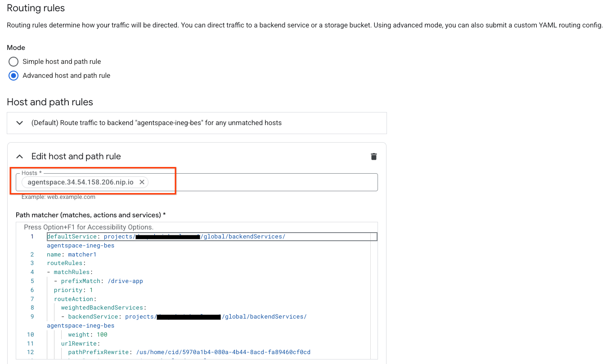Place cursor on 'weight: 100' line

pyautogui.click(x=87, y=335)
